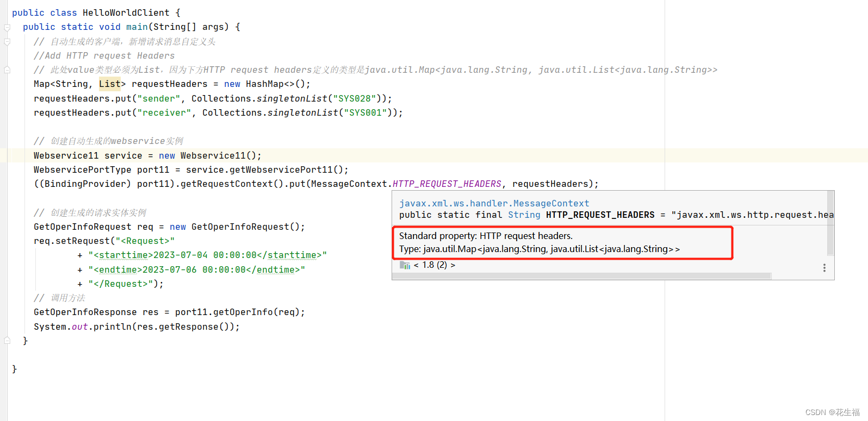Screen dimensions: 868x421
Task: Click 'new Webservice11()' constructor call
Action: pos(208,155)
